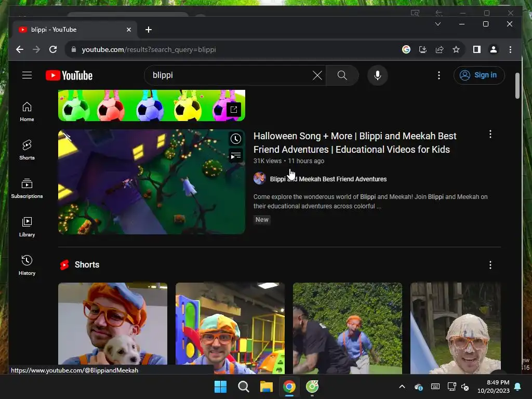The height and width of the screenshot is (399, 532).
Task: View site information lock icon
Action: point(74,49)
